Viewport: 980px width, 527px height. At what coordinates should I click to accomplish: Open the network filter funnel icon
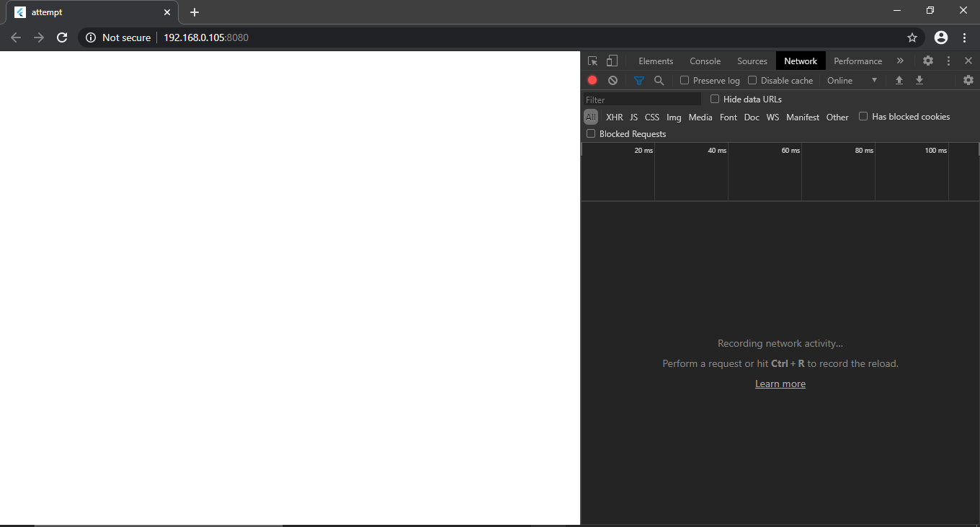click(x=638, y=80)
